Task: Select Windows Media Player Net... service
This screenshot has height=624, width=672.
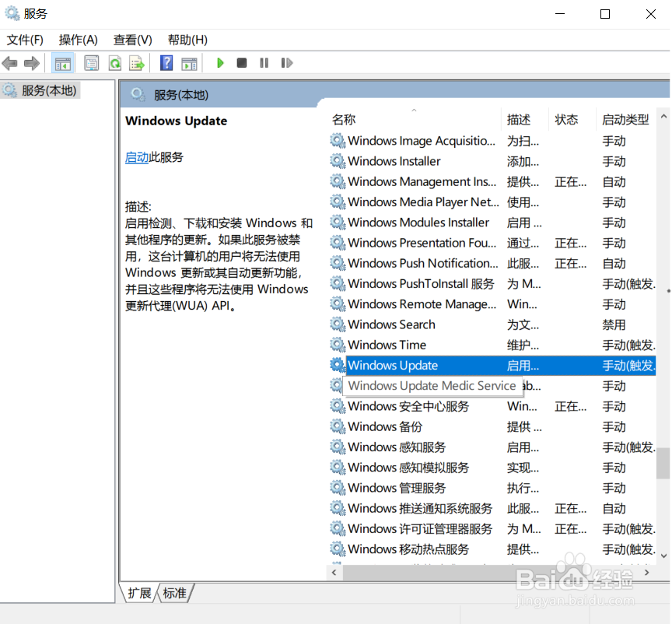Action: (x=493, y=202)
